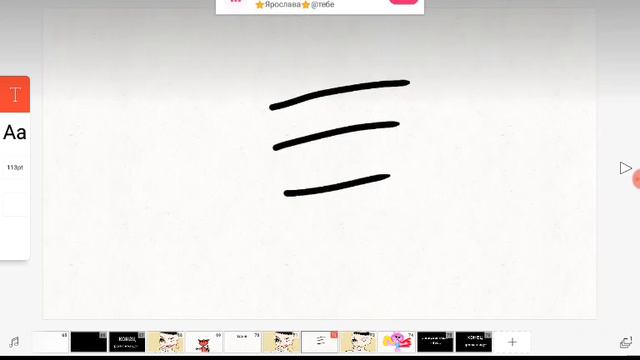640x360 pixels.
Task: Open the layers stack icon
Action: [625, 342]
